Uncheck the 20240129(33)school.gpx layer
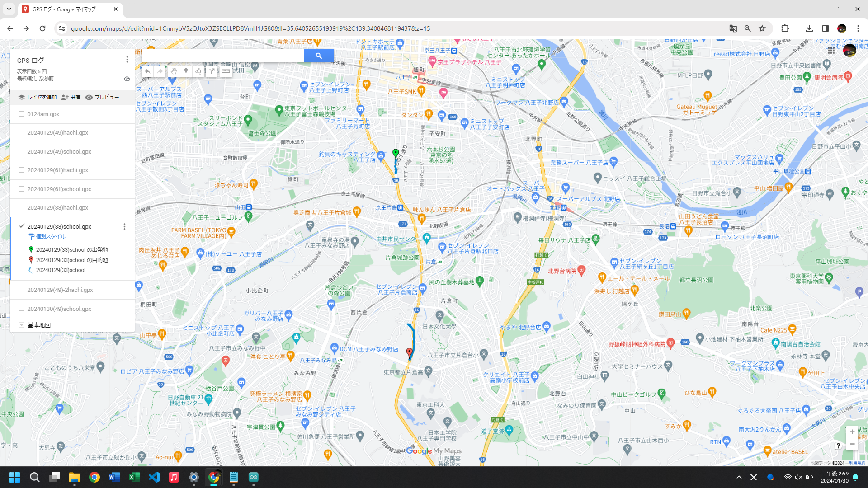The image size is (868, 488). 21,226
